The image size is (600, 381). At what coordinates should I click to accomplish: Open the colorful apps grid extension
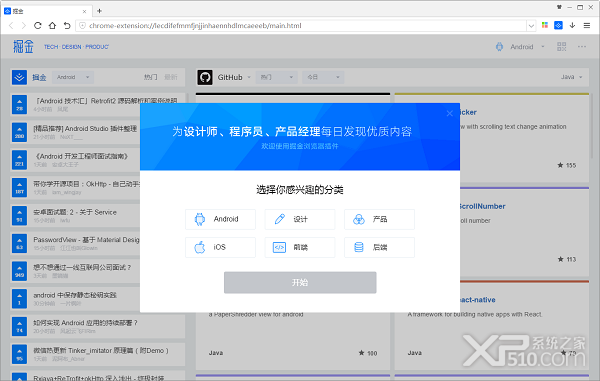click(x=545, y=25)
